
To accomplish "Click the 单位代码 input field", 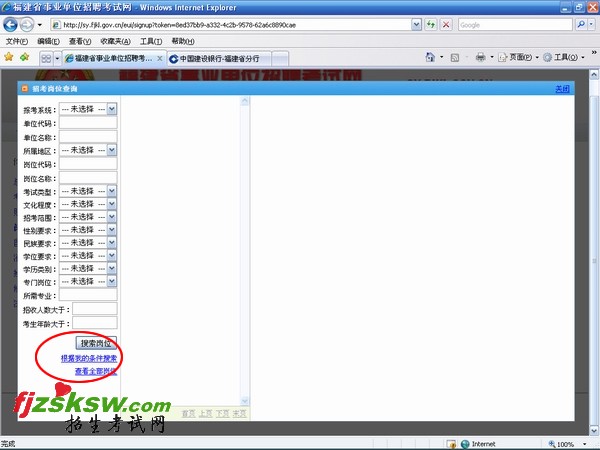I will [x=88, y=123].
